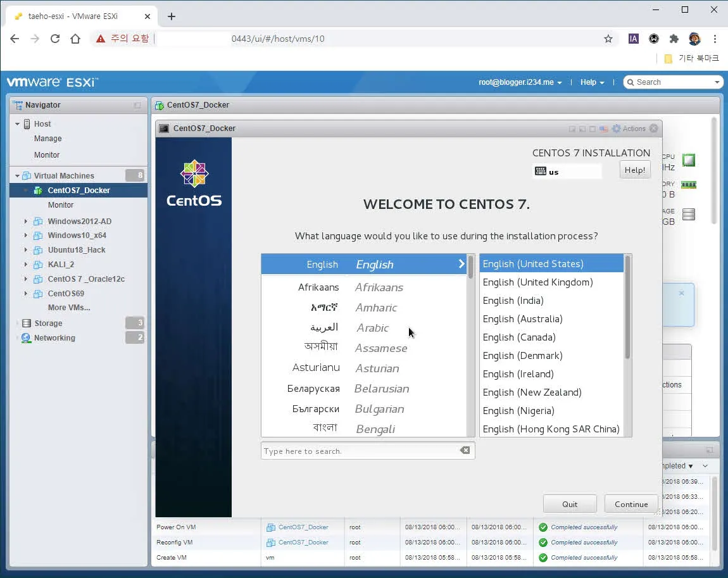Click the Quit button in installer
Screen dimensions: 728x578
[570, 504]
